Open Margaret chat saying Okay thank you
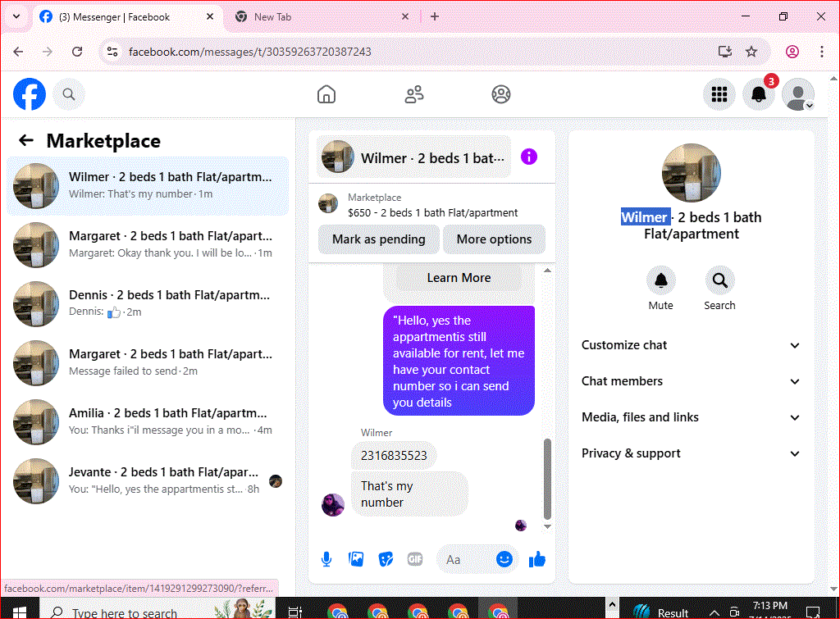The height and width of the screenshot is (619, 840). click(148, 244)
